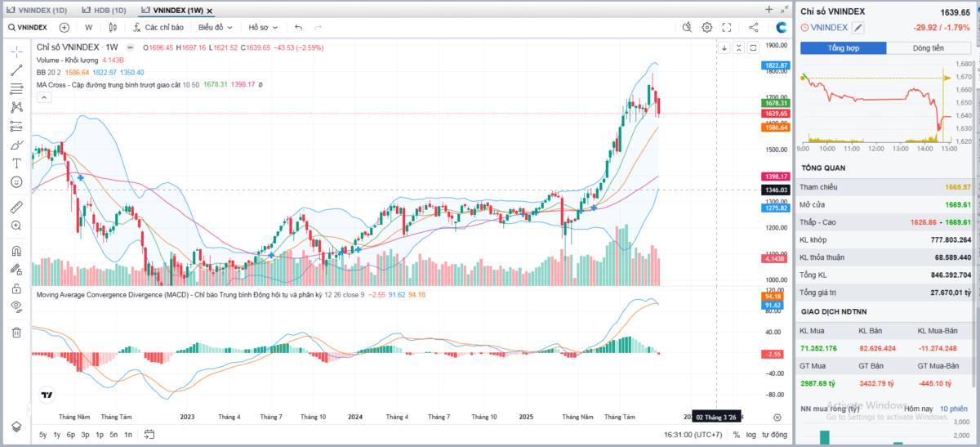980x447 pixels.
Task: Collapse the indicator legend chevron
Action: [44, 97]
